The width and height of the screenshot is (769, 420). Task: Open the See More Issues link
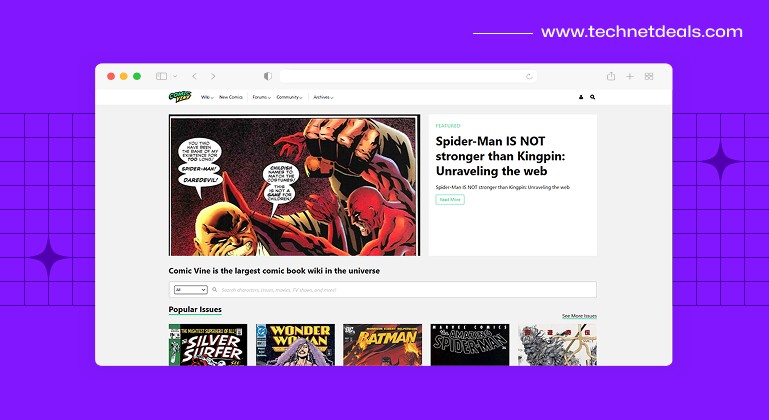pyautogui.click(x=579, y=316)
